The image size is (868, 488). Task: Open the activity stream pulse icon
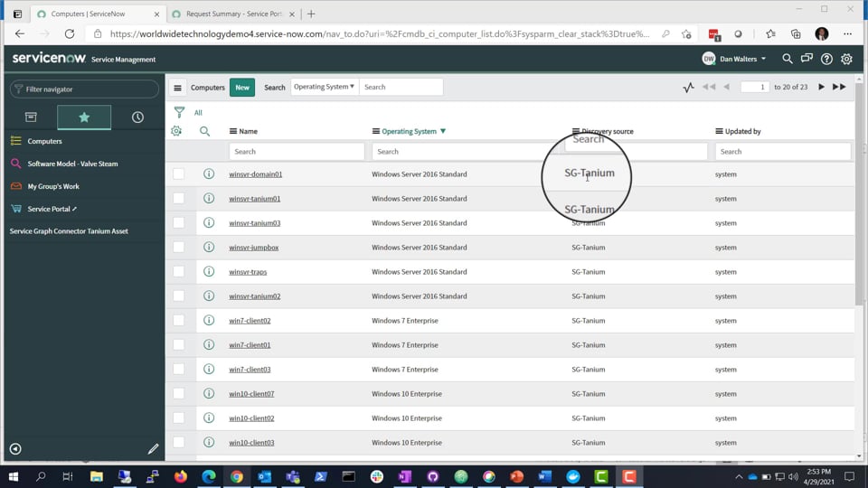688,88
